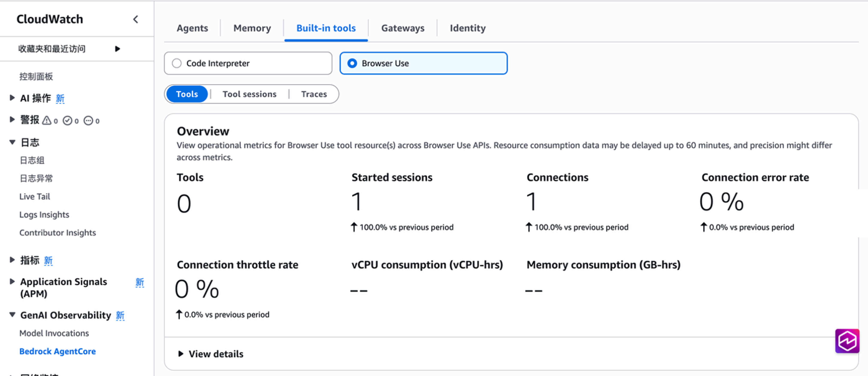
Task: Collapse the 日志 sidebar section
Action: (12, 142)
